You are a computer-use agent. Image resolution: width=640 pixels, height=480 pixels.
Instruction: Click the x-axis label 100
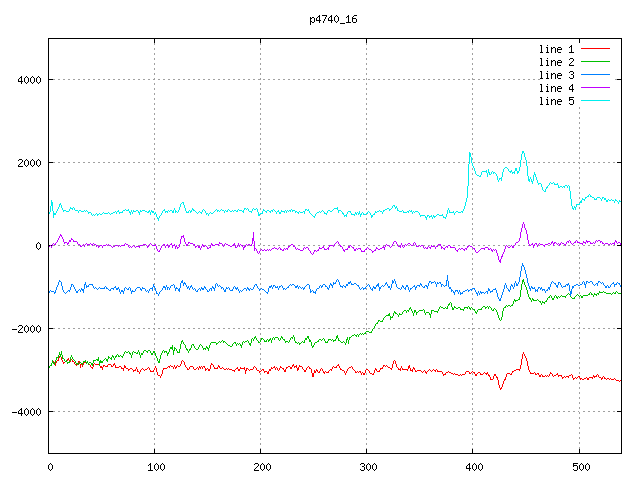(x=156, y=467)
